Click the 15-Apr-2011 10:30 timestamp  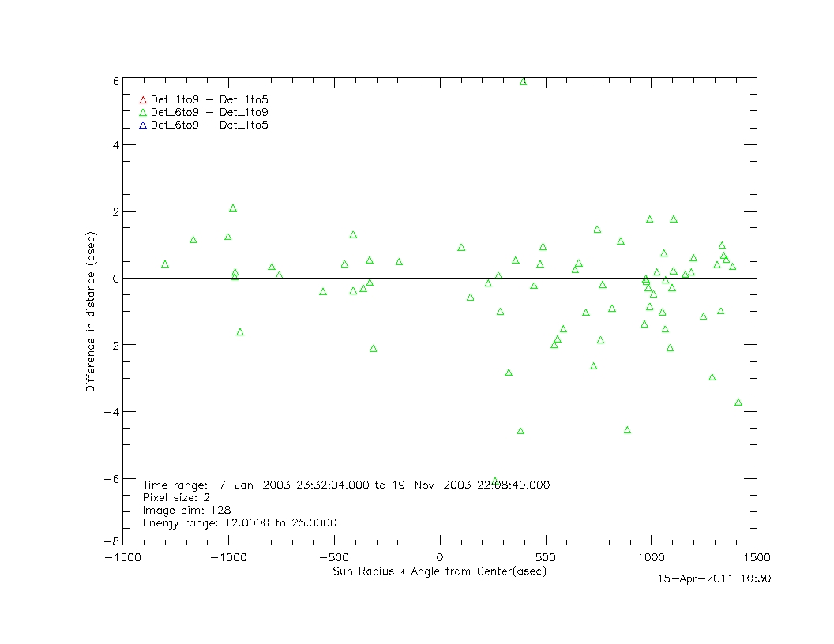click(715, 578)
